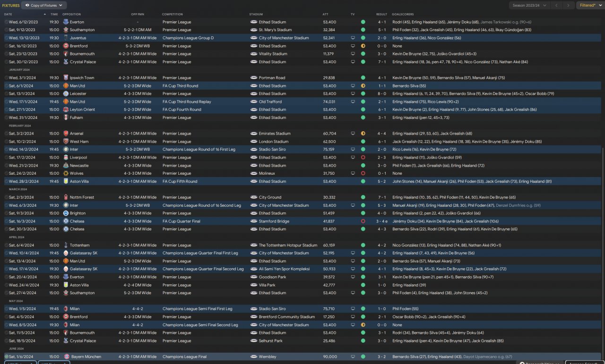The image size is (605, 364).
Task: Select the Leyton Orient club badge
Action: click(66, 110)
